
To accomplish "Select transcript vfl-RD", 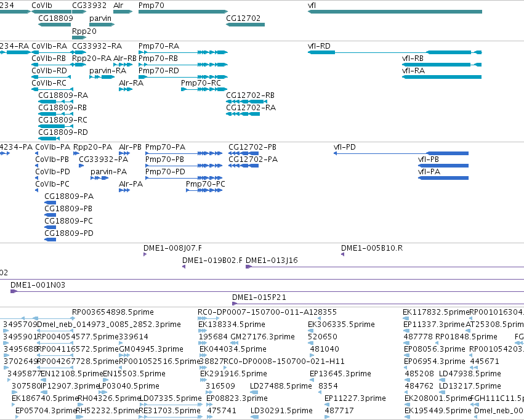I will 395,52.
